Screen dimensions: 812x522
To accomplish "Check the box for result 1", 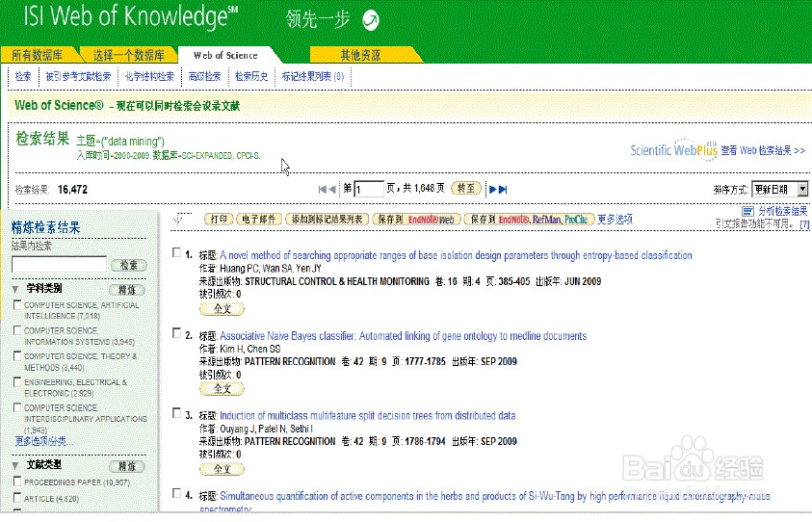I will (175, 252).
